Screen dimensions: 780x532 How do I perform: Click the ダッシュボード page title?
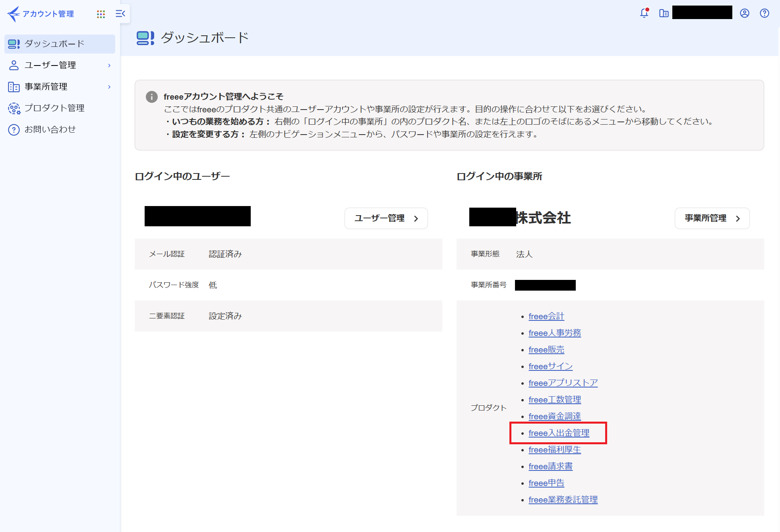[x=205, y=38]
